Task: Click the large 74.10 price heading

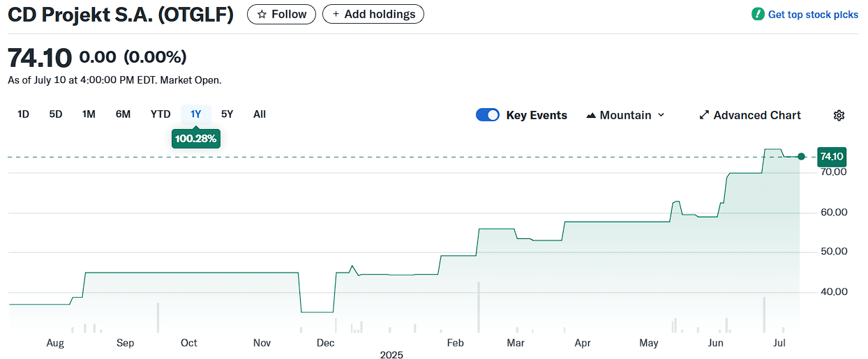Action: [40, 57]
